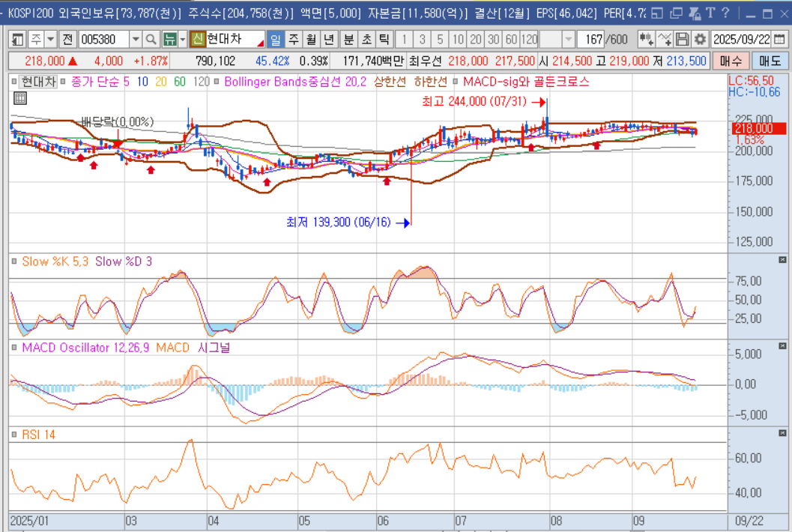Open help with the question mark icon
The image size is (792, 532).
726,13
